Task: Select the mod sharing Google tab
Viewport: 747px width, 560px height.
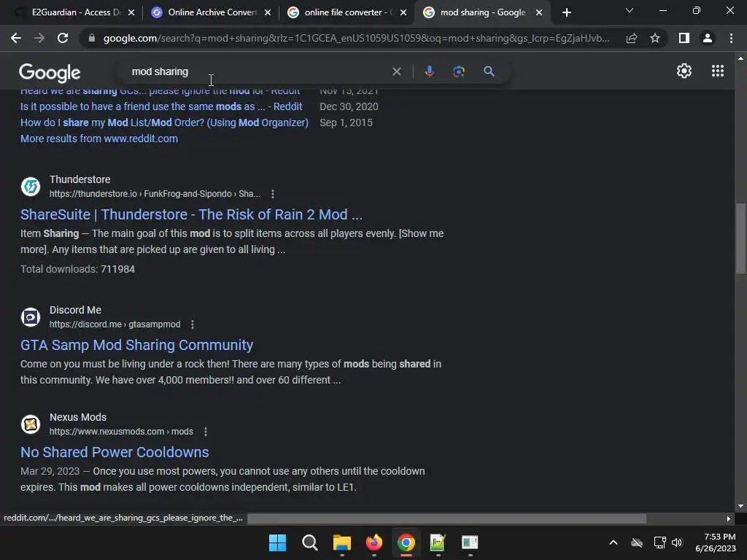Action: [481, 12]
